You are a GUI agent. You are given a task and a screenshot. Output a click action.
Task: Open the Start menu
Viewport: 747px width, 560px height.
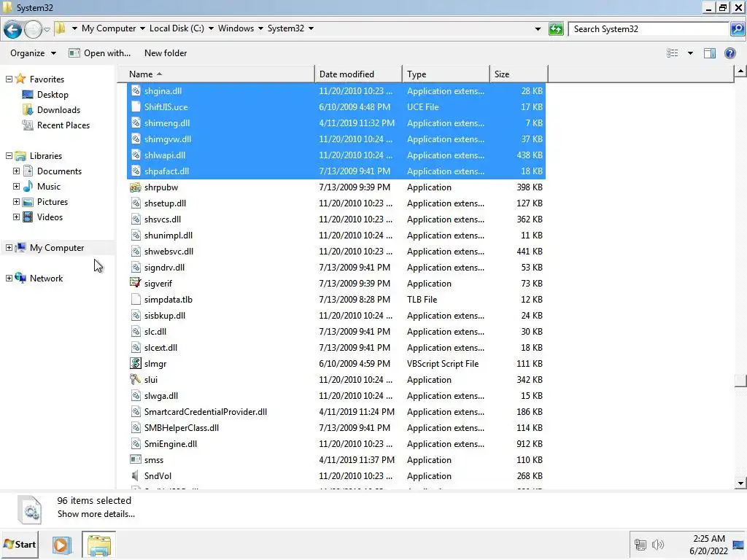[20, 545]
